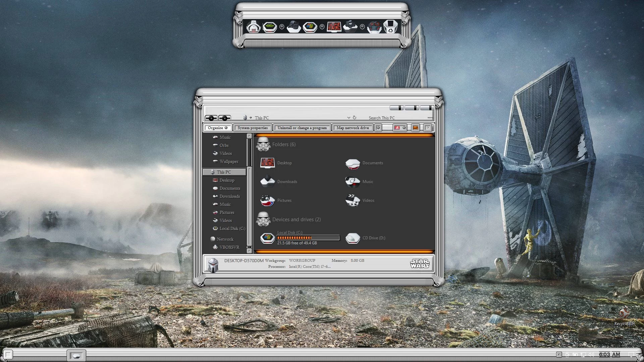Open the Windows-logo drive icon in the dock
Image resolution: width=644 pixels, height=362 pixels.
[310, 26]
